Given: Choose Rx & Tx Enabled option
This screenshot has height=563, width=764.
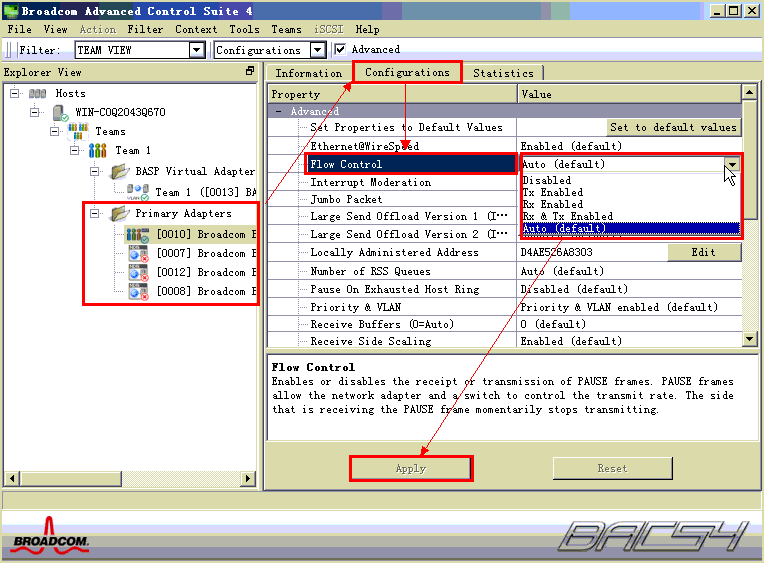Looking at the screenshot, I should pyautogui.click(x=631, y=216).
